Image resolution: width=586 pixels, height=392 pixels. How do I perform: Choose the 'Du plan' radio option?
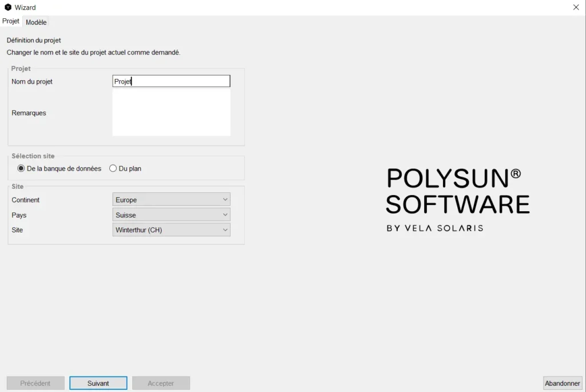tap(113, 169)
